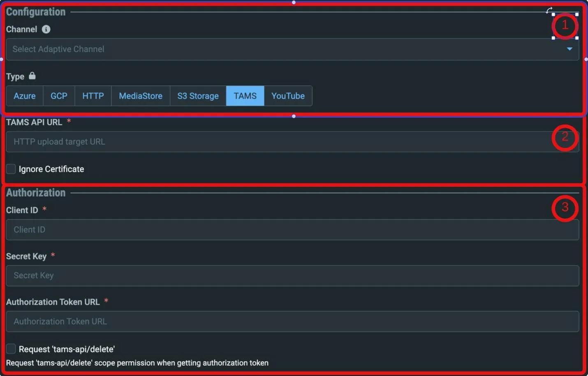Select the TAMS type tab

[245, 96]
